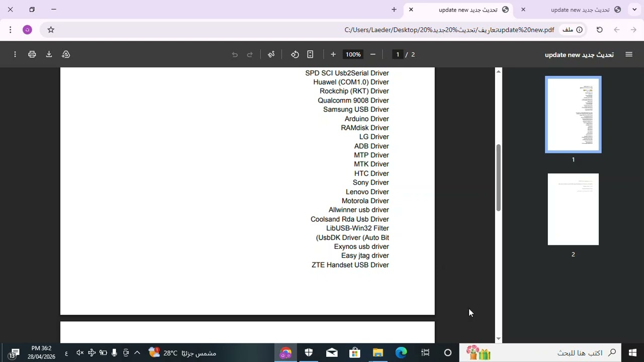The image size is (644, 362).
Task: Click the battery tray icon
Action: tap(103, 353)
